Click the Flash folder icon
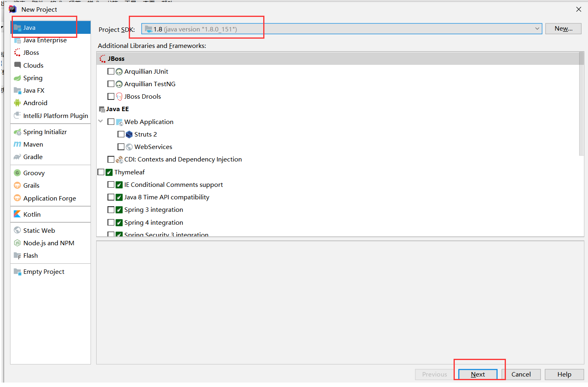This screenshot has width=588, height=387. tap(17, 256)
